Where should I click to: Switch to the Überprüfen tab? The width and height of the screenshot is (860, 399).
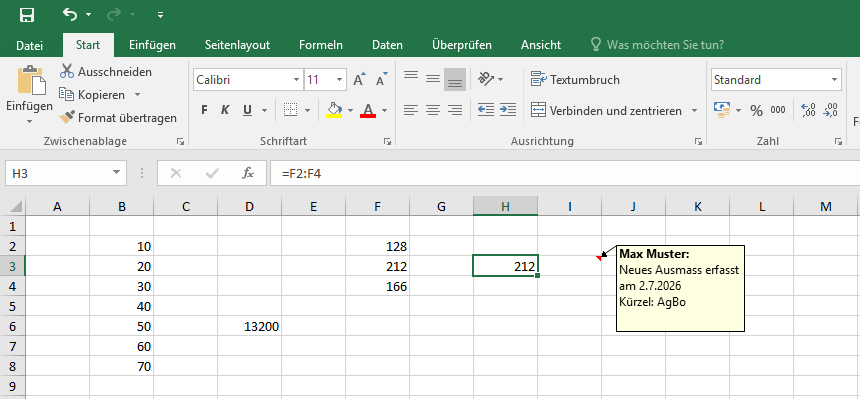pyautogui.click(x=462, y=45)
